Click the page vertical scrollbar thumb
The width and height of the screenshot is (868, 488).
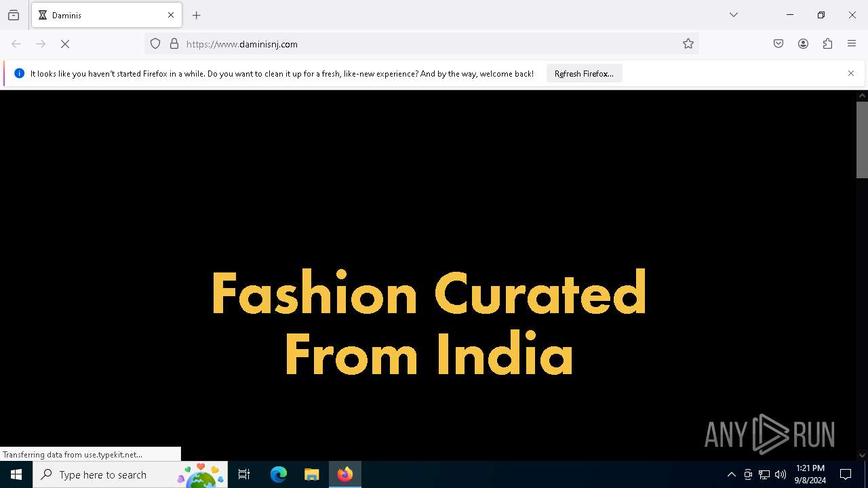862,140
